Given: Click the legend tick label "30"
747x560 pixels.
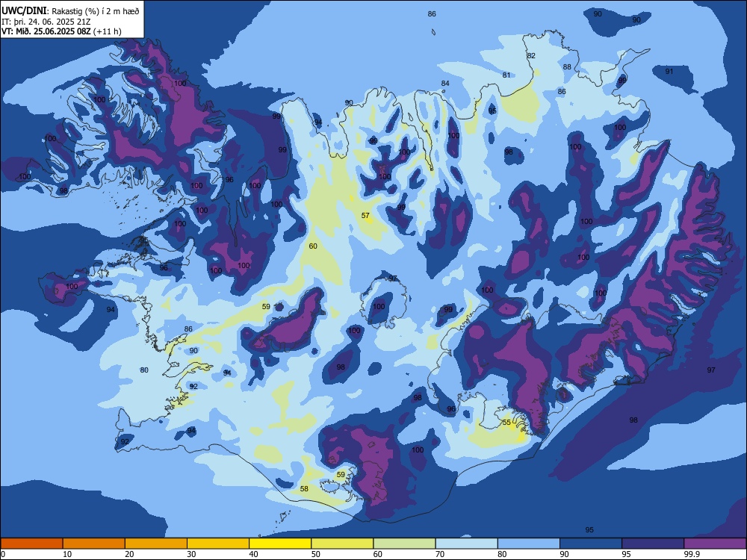Looking at the screenshot, I should pyautogui.click(x=191, y=554).
